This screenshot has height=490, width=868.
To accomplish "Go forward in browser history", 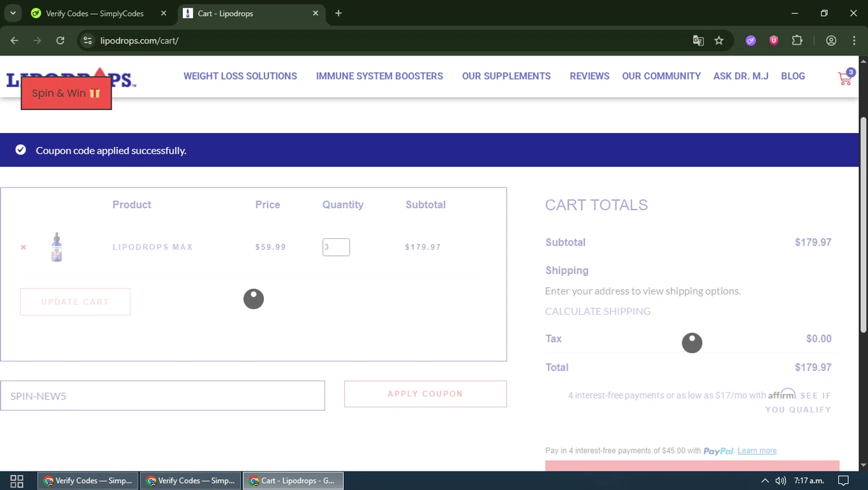I will 37,40.
